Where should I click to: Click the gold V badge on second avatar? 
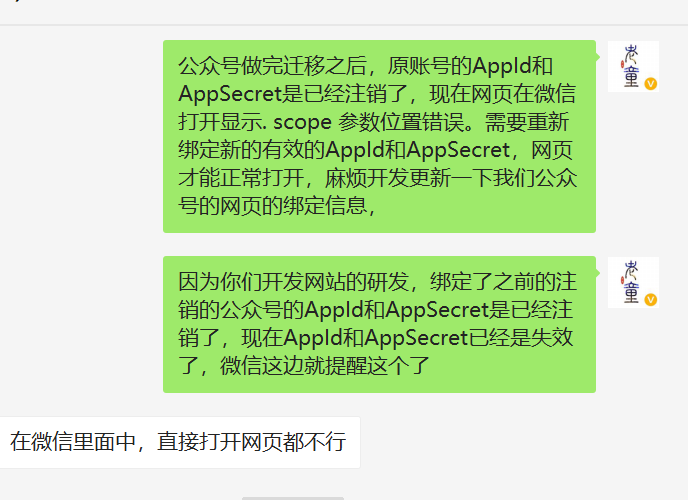tap(651, 300)
